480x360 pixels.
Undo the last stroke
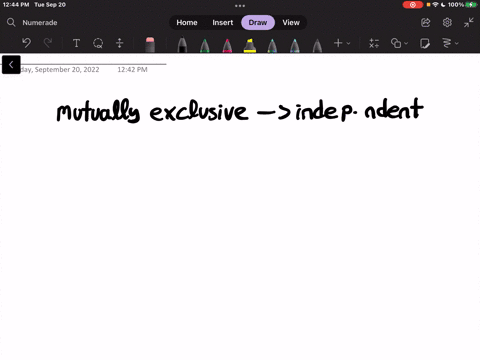26,43
